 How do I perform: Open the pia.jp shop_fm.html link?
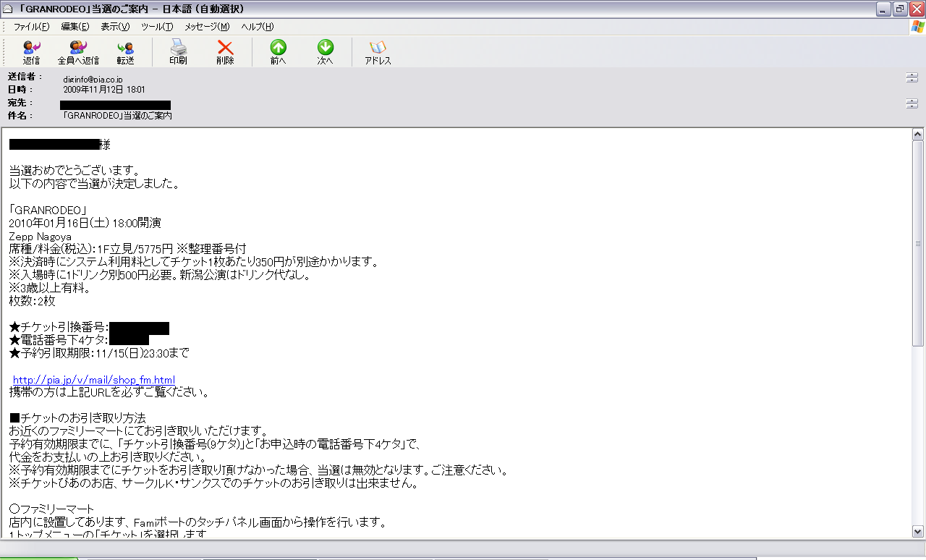pos(94,380)
